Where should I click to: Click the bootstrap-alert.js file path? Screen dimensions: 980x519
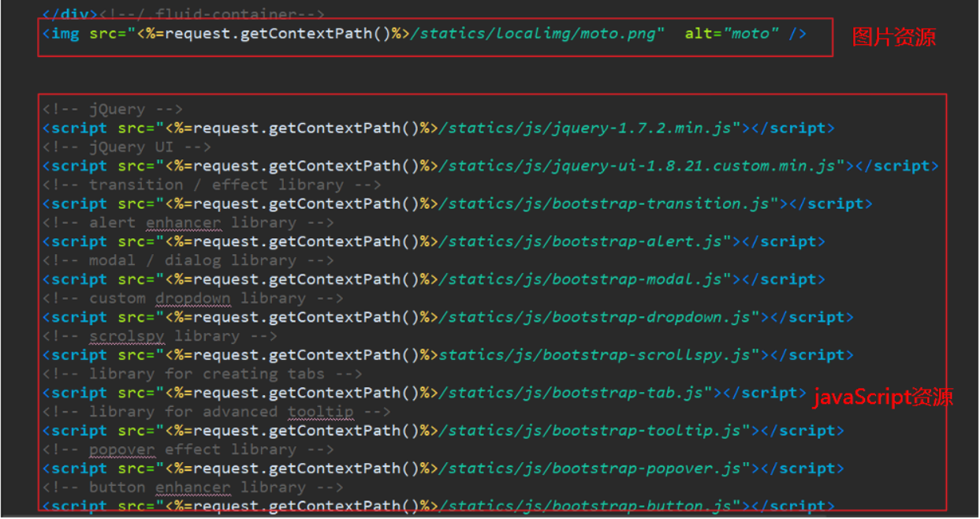coord(576,241)
